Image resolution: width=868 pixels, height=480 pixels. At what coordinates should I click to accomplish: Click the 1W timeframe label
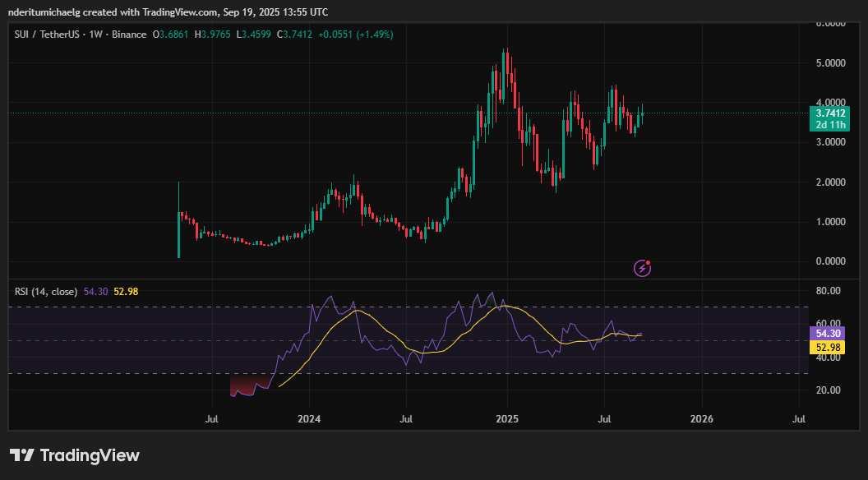(x=96, y=35)
